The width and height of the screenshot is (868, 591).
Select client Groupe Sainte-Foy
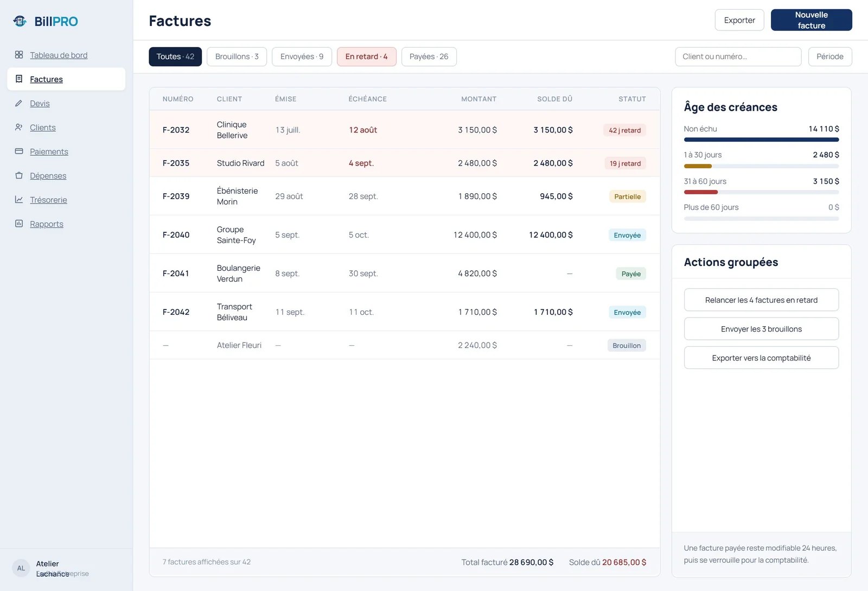tap(237, 235)
